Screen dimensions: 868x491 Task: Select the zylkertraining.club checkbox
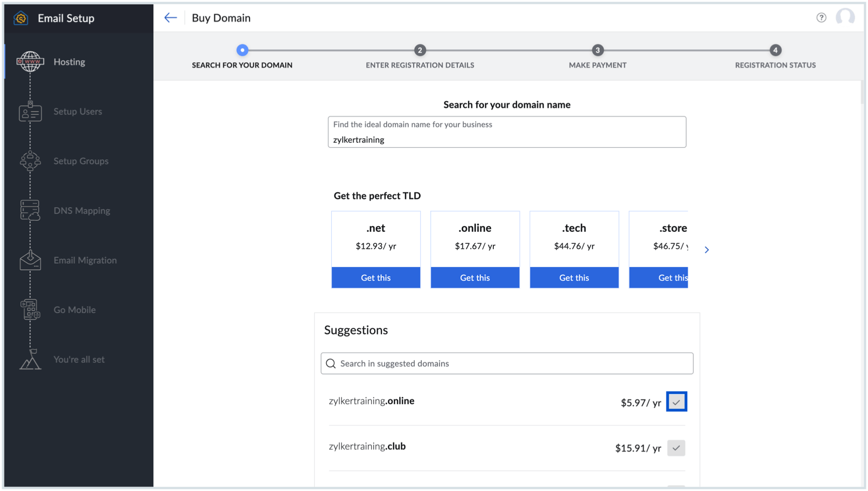pos(676,448)
